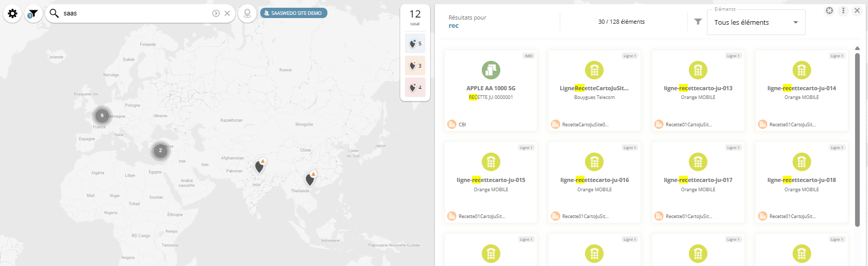Click the results panel scroll-up arrow
Viewport: 868px width, 266px height.
point(857,48)
